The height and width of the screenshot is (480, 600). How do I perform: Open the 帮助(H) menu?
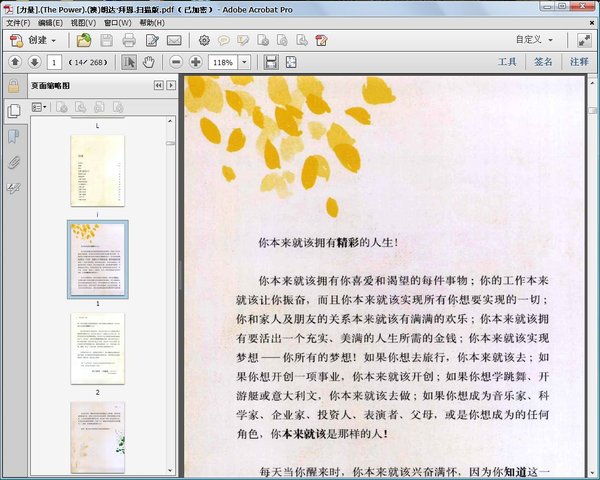pyautogui.click(x=152, y=23)
